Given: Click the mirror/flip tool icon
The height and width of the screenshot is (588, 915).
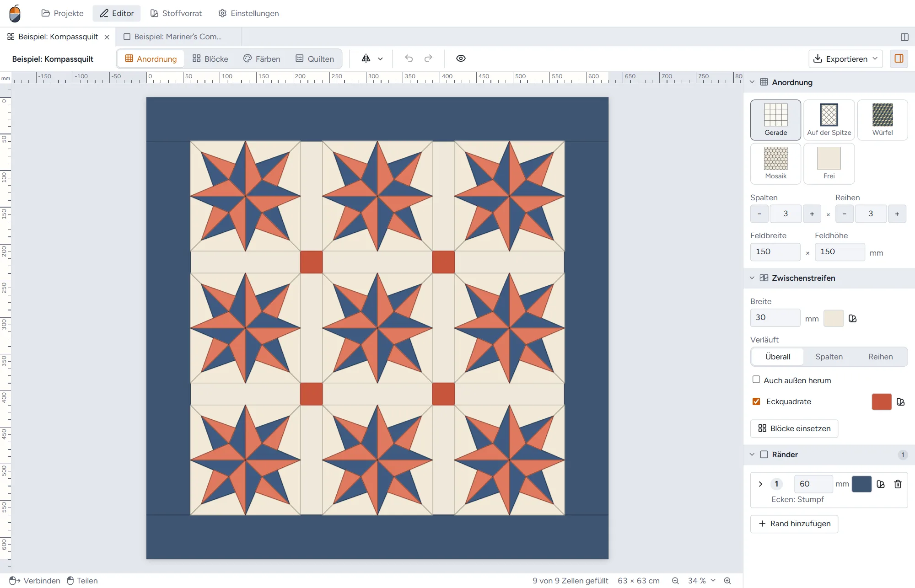Looking at the screenshot, I should (x=366, y=59).
